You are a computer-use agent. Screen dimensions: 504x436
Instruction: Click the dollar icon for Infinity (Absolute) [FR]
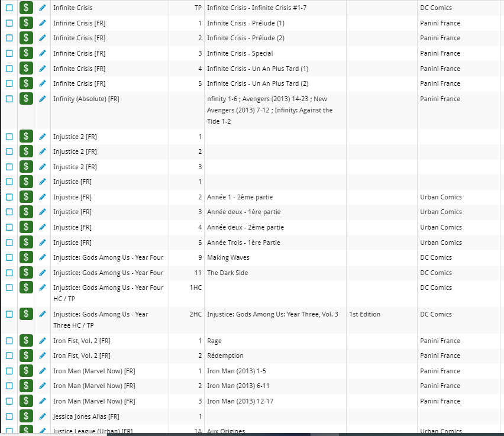tap(26, 99)
